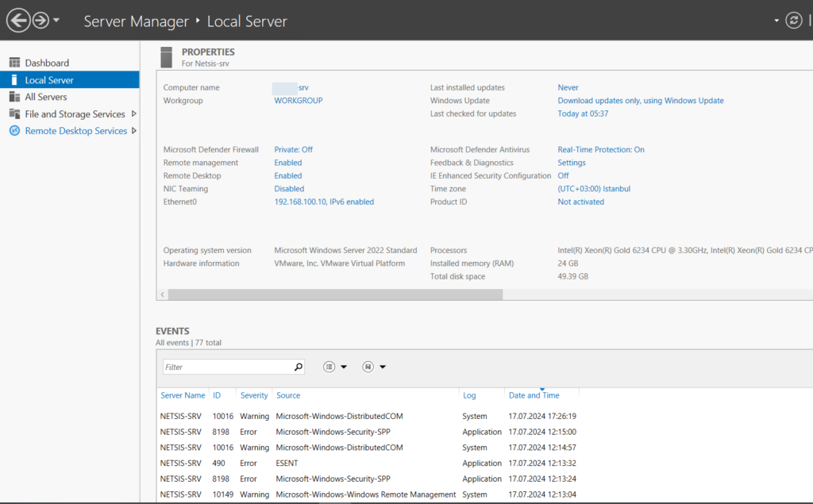Click the Dashboard grid icon
The width and height of the screenshot is (813, 504).
pyautogui.click(x=14, y=63)
